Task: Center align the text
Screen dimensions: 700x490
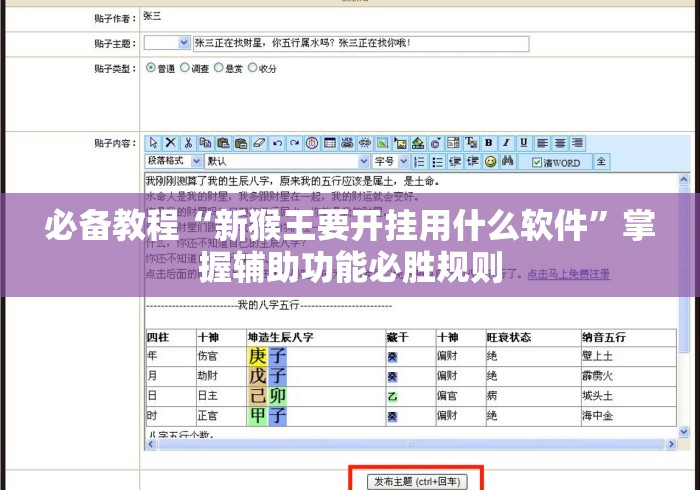Action: tap(559, 143)
